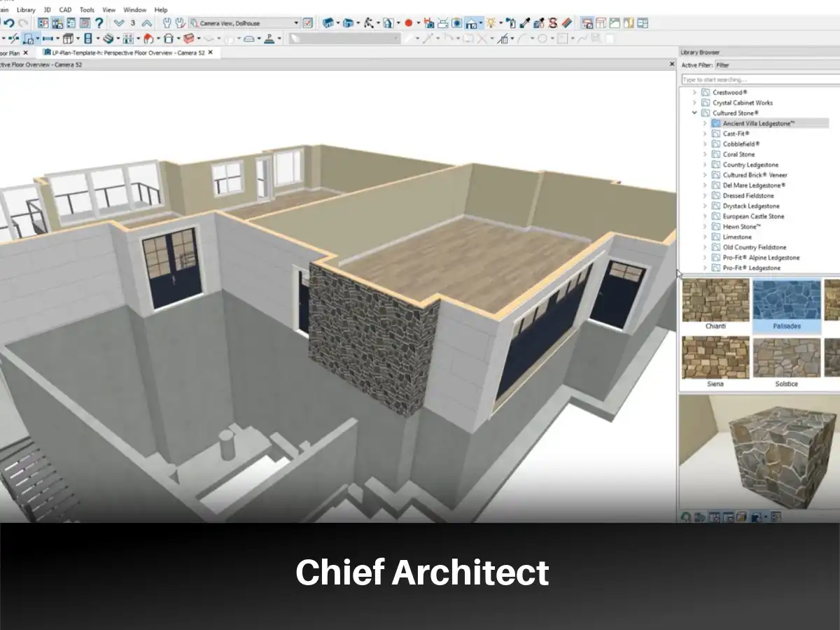Expand the Limestone folder arrow

pyautogui.click(x=705, y=237)
